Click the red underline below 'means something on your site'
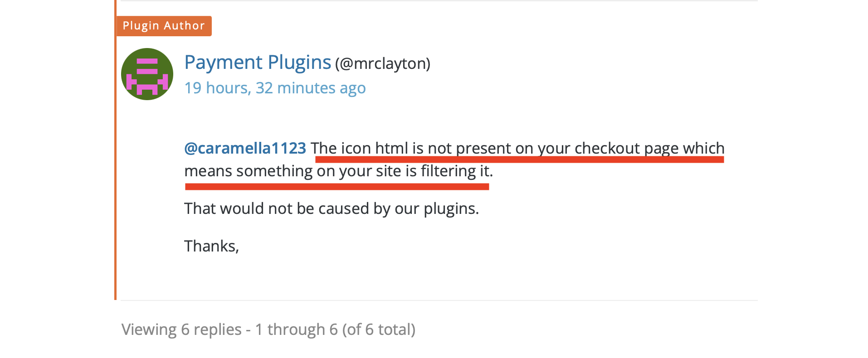Screen dimensions: 868x358 tap(337, 186)
